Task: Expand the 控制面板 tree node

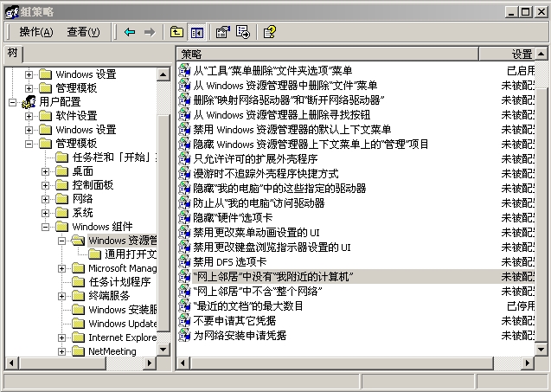Action: point(45,185)
